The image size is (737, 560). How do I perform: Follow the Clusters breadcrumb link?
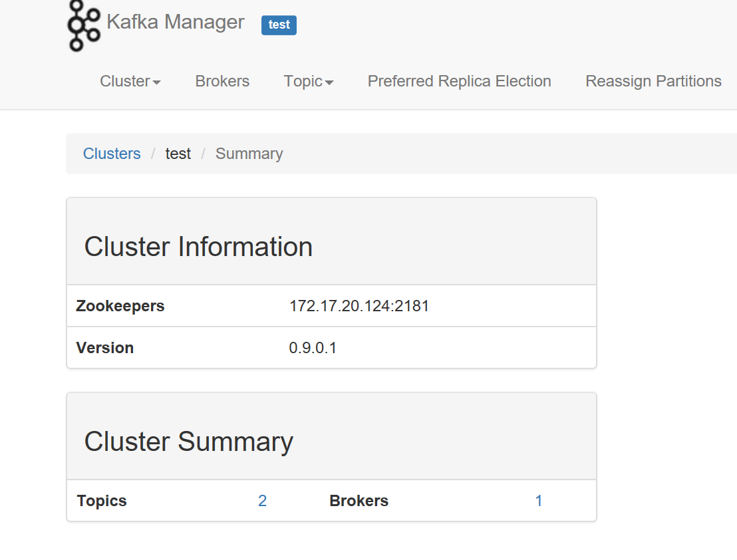point(112,154)
